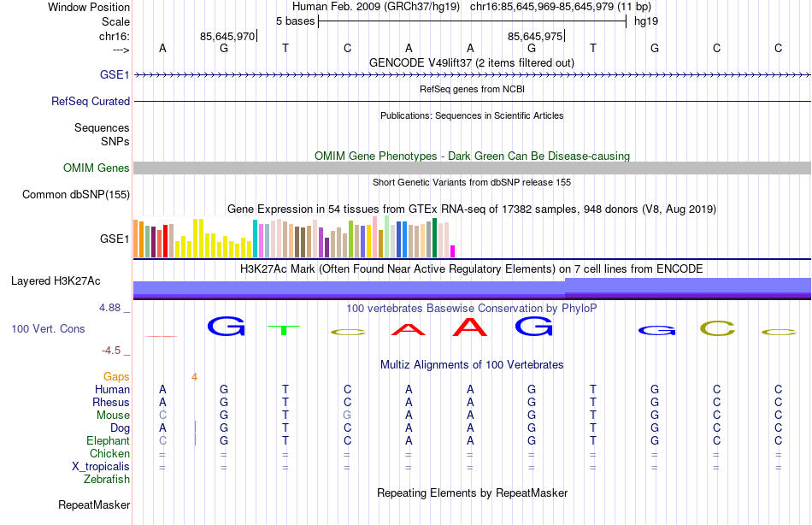Viewport: 812px width, 525px height.
Task: Click the Scale label
Action: click(x=115, y=21)
